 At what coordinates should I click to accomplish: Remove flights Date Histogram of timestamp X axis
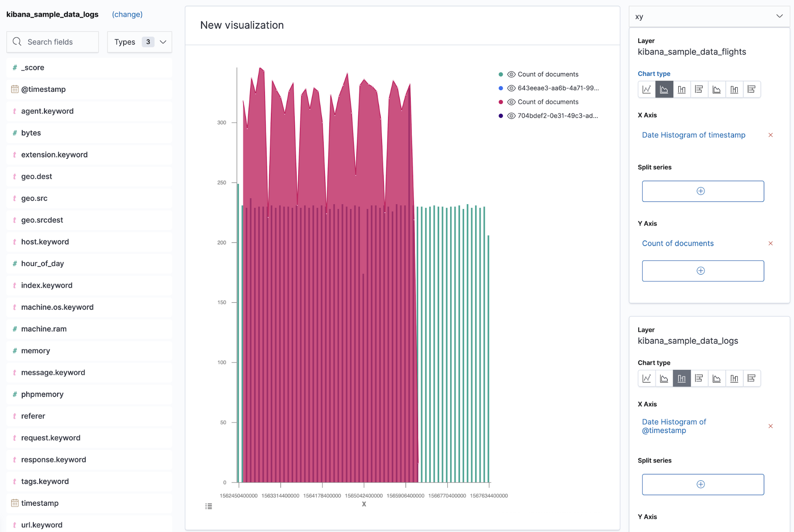771,135
